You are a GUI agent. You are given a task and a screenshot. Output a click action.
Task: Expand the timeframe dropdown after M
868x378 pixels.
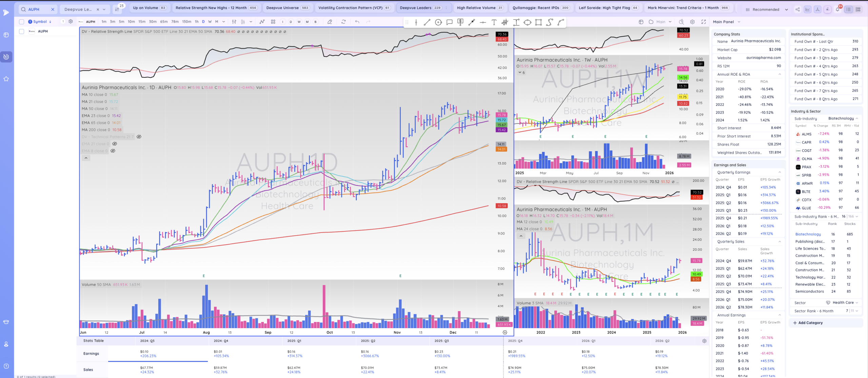[223, 22]
